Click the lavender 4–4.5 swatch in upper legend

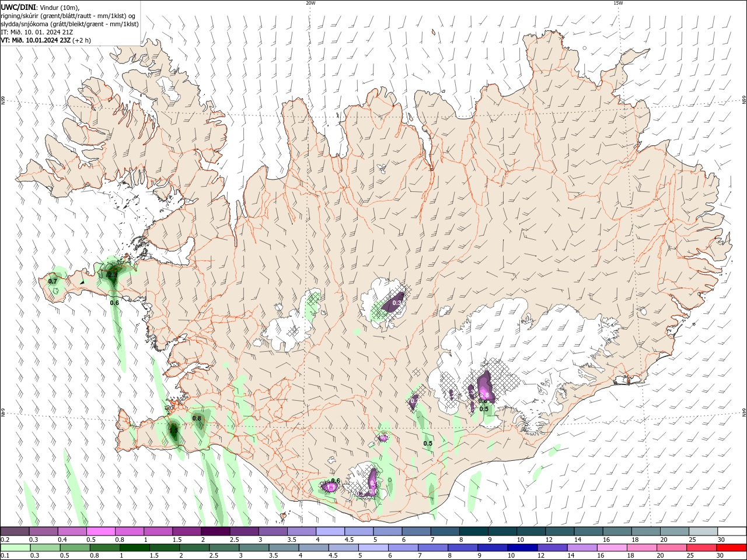330,531
